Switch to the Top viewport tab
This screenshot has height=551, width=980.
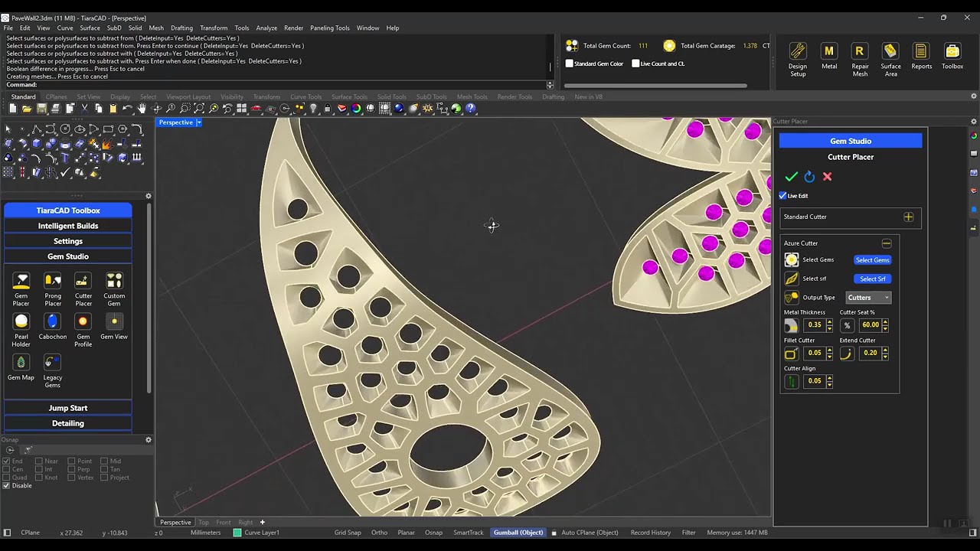coord(204,523)
